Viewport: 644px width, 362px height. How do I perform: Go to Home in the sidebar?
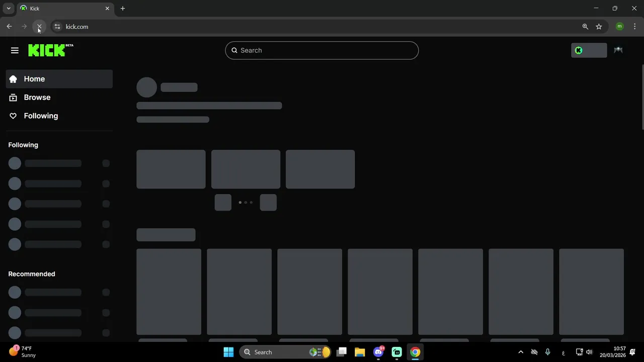(59, 79)
